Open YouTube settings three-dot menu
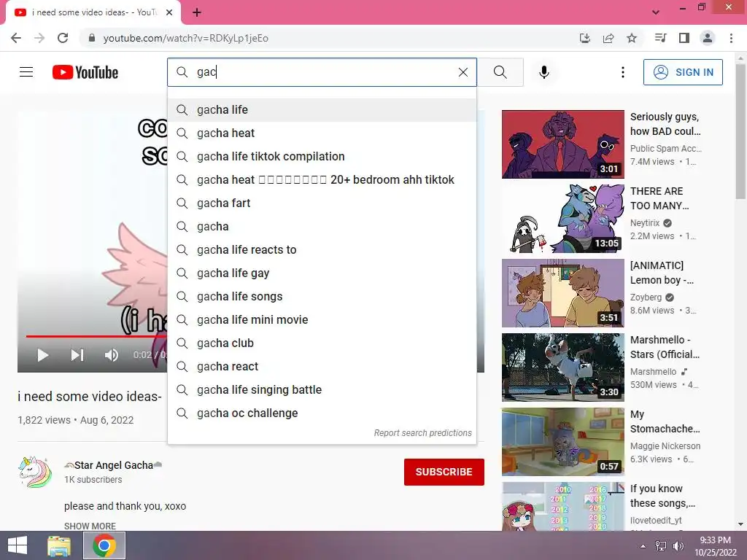The height and width of the screenshot is (560, 747). pyautogui.click(x=623, y=72)
